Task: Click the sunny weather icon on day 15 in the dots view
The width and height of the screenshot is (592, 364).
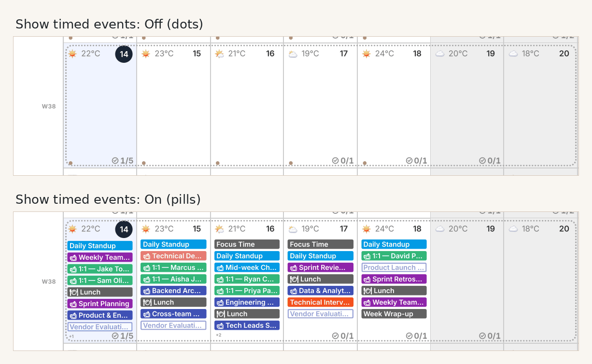Action: tap(146, 54)
